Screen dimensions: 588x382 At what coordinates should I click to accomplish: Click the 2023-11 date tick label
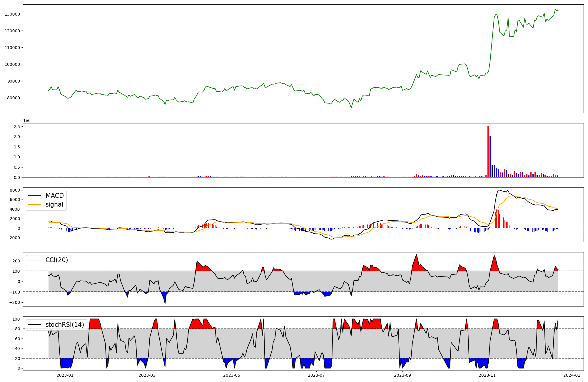click(487, 375)
